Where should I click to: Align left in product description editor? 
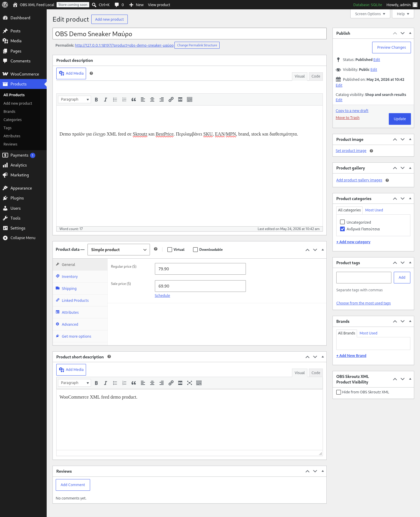pyautogui.click(x=143, y=99)
